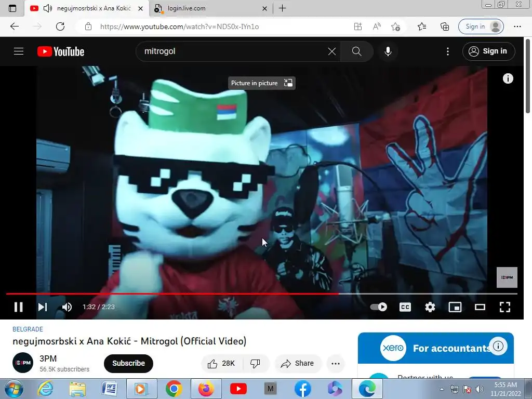
Task: Close the YouTube video tab
Action: pos(140,8)
